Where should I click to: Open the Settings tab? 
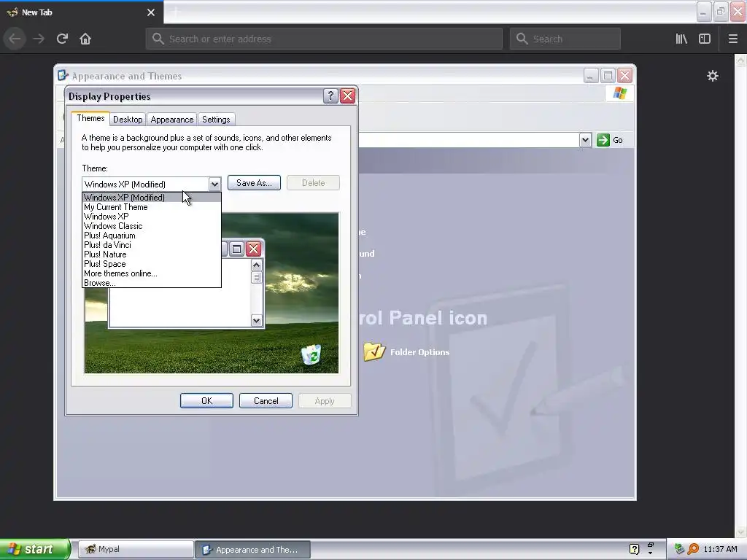coord(216,120)
